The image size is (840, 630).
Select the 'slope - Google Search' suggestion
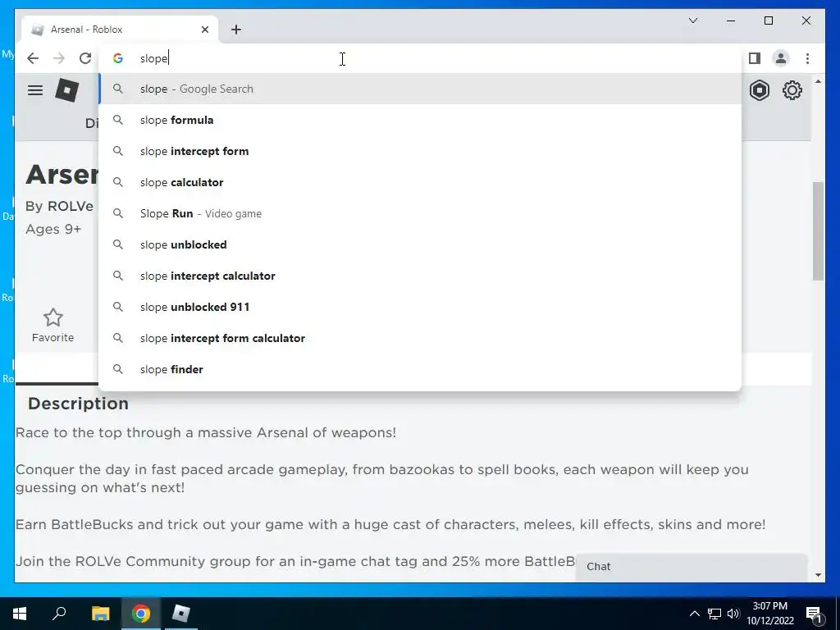click(420, 89)
